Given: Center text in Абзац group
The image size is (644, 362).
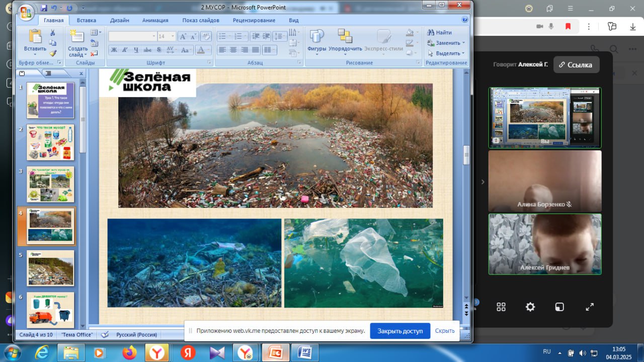Looking at the screenshot, I should [x=233, y=50].
